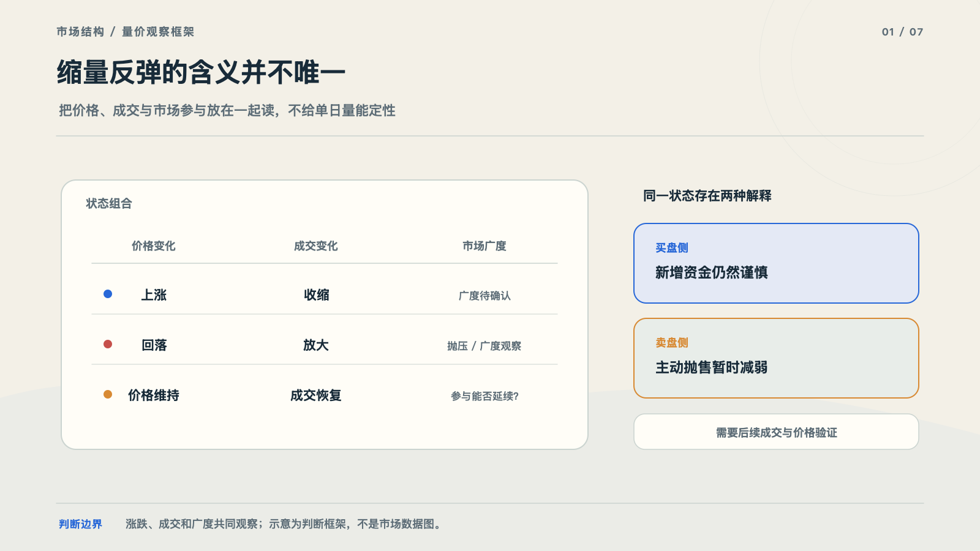The height and width of the screenshot is (551, 980).
Task: Click the 需要后续成交与价格验证 pill
Action: [776, 432]
